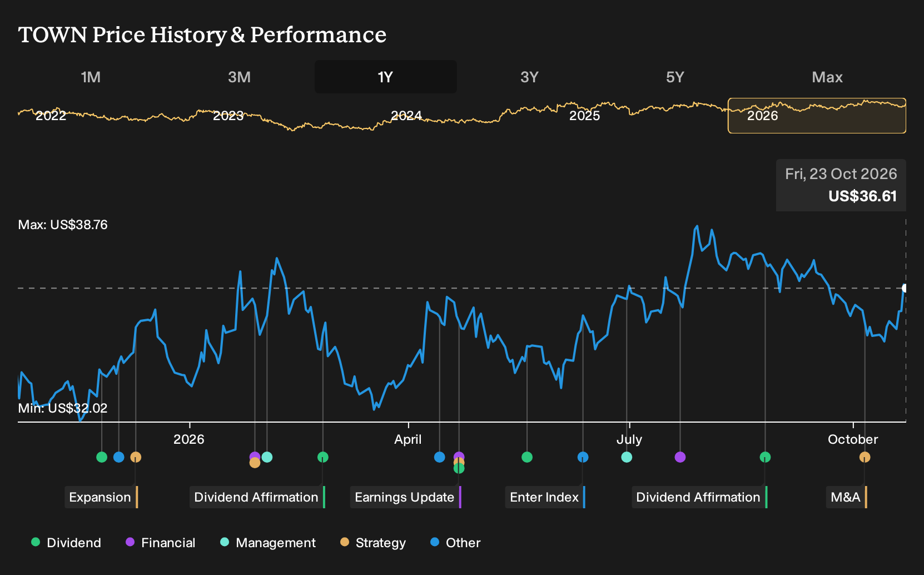Image resolution: width=924 pixels, height=575 pixels.
Task: Select the 1M time range tab
Action: point(91,77)
